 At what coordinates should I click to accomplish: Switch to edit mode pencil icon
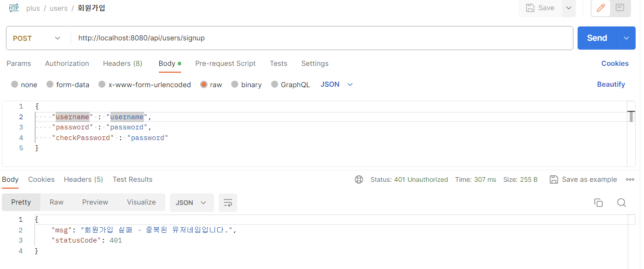(601, 8)
